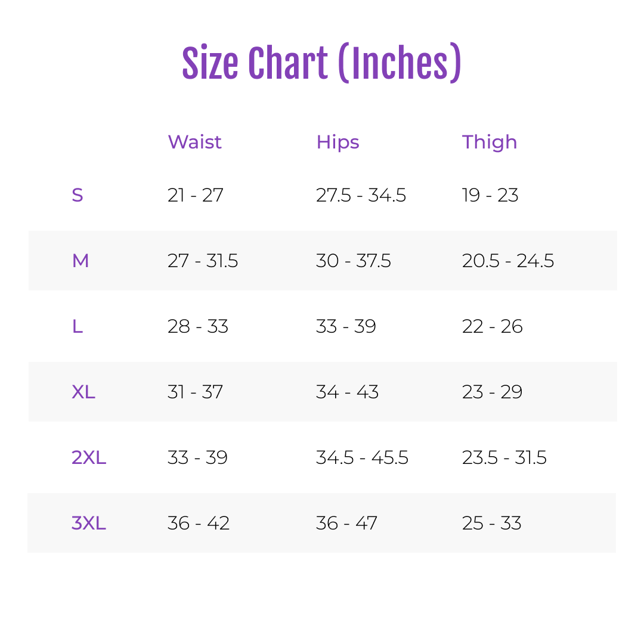Select the Thigh column header
644x644 pixels.
[489, 143]
